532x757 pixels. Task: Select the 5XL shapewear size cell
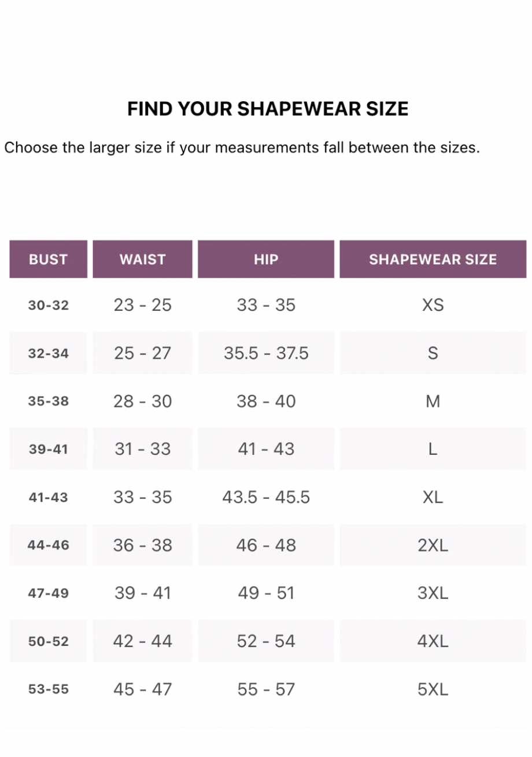coord(433,689)
